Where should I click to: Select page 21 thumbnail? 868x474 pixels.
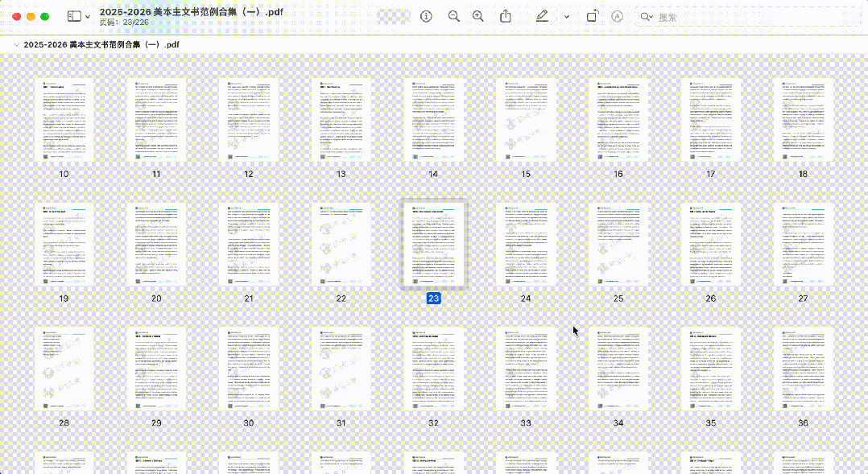249,245
